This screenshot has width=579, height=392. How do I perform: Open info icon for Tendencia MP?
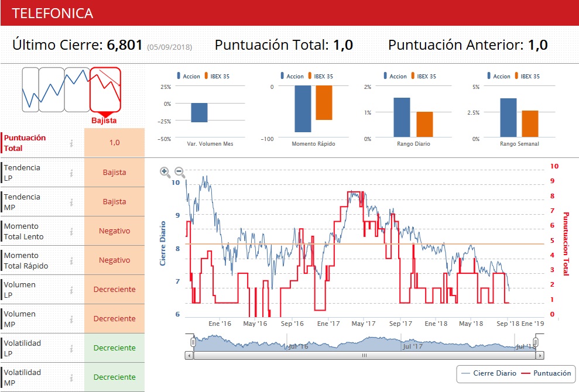pyautogui.click(x=71, y=202)
